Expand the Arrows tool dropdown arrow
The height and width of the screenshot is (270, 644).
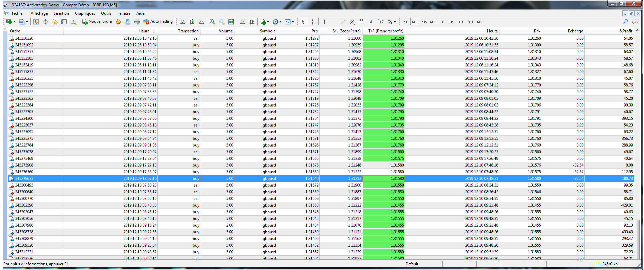click(395, 22)
